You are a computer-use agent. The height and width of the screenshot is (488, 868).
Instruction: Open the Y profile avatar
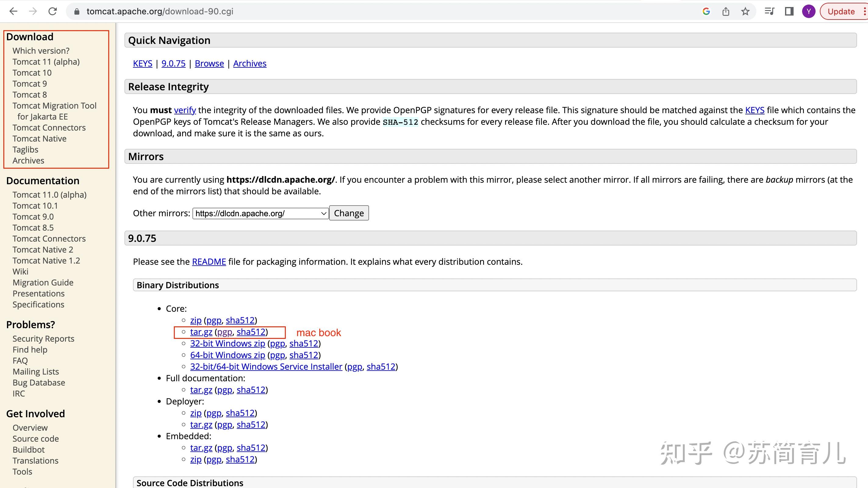click(809, 12)
